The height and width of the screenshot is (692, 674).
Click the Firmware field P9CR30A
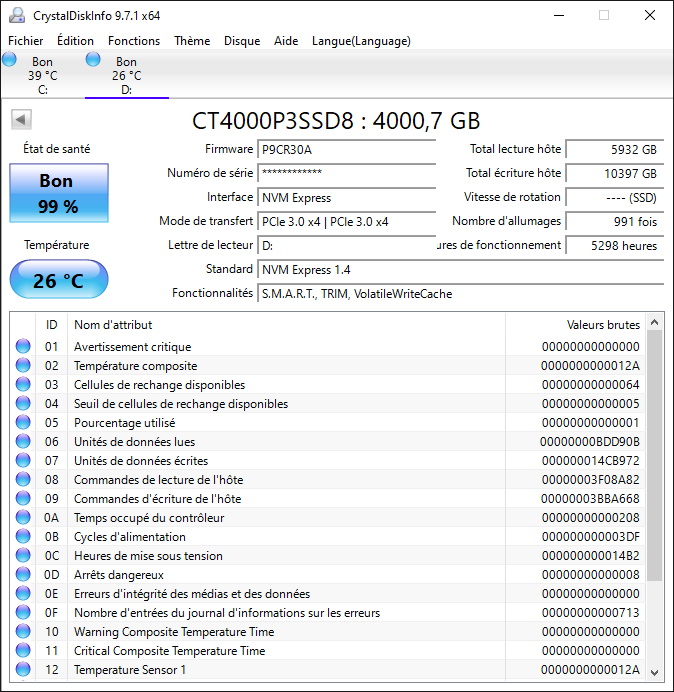coord(346,150)
